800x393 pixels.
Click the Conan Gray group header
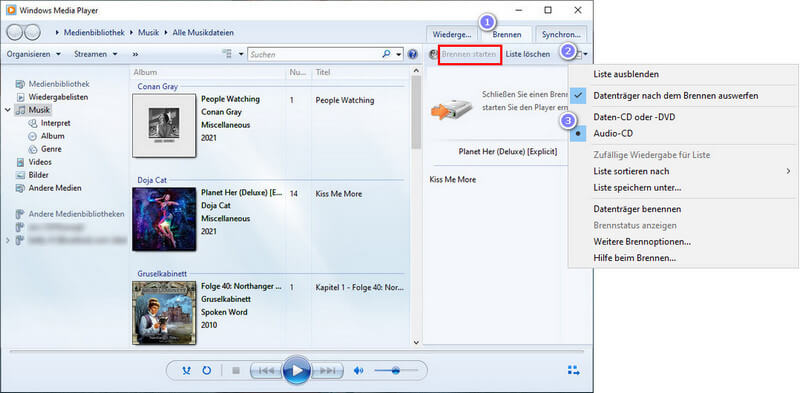[158, 87]
